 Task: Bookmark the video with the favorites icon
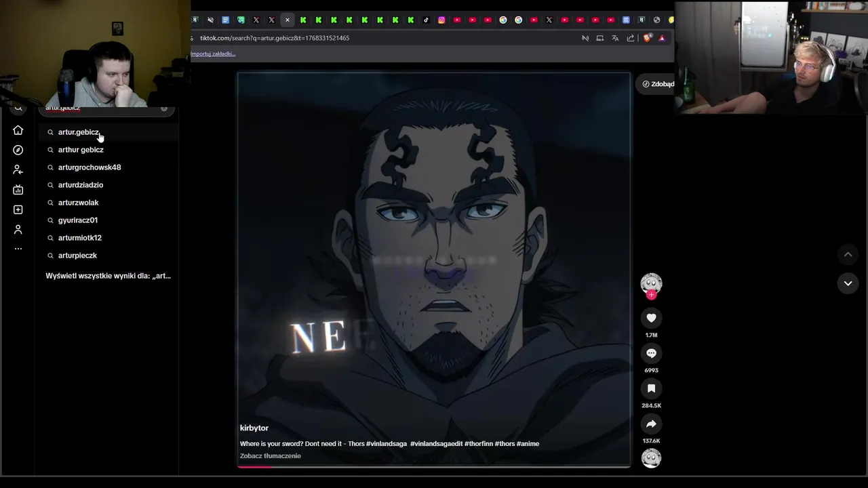coord(651,388)
